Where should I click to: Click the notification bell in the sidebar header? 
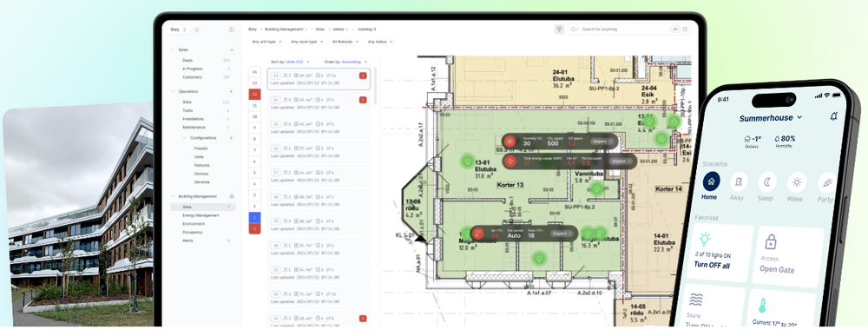[196, 30]
